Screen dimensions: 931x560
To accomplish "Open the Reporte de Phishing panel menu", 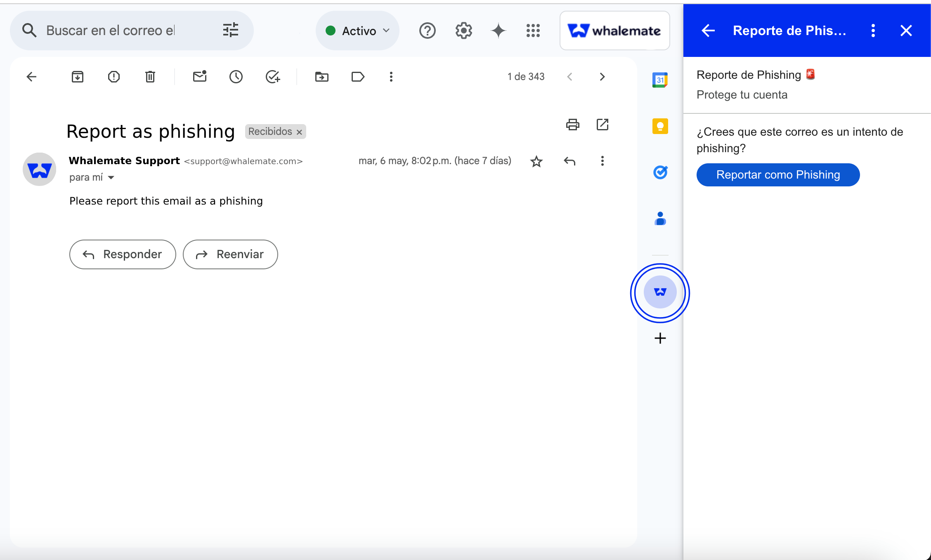I will [x=873, y=31].
